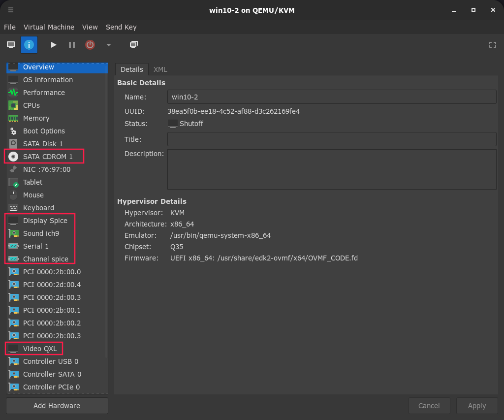Select OS information icon
This screenshot has width=504, height=420.
[13, 80]
